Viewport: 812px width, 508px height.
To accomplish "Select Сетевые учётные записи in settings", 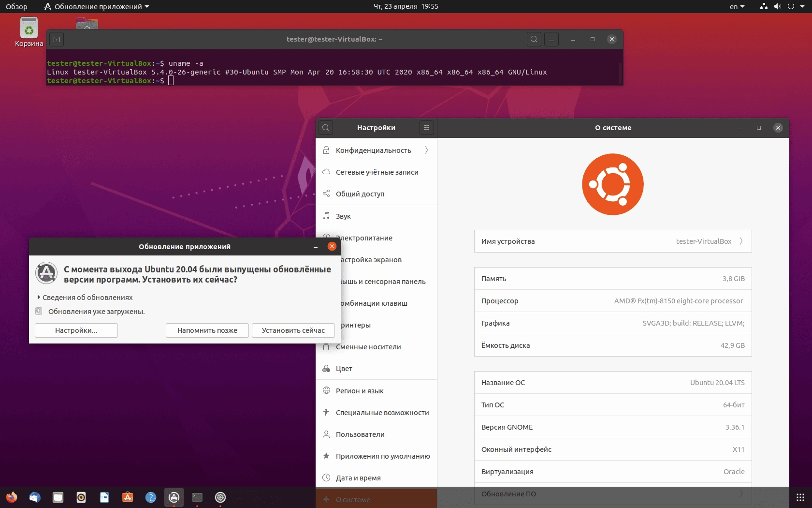I will point(376,172).
